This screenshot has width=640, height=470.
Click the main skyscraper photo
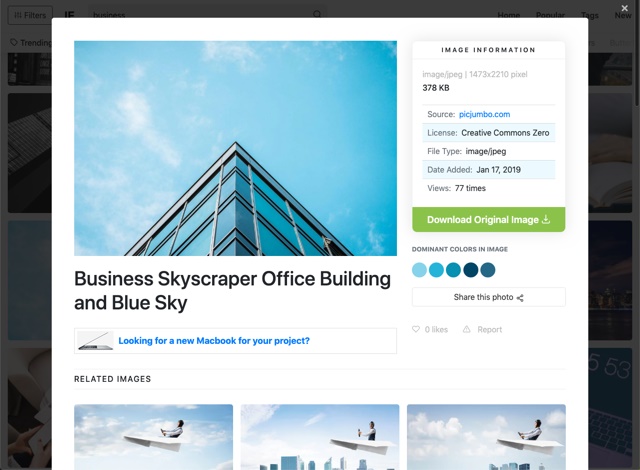(236, 148)
